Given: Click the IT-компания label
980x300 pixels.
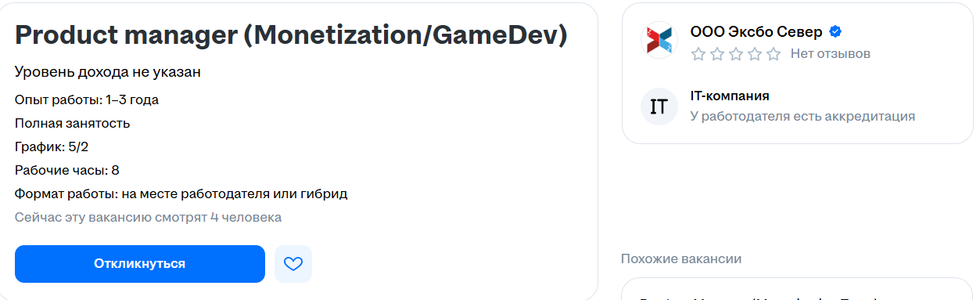Looking at the screenshot, I should [730, 96].
